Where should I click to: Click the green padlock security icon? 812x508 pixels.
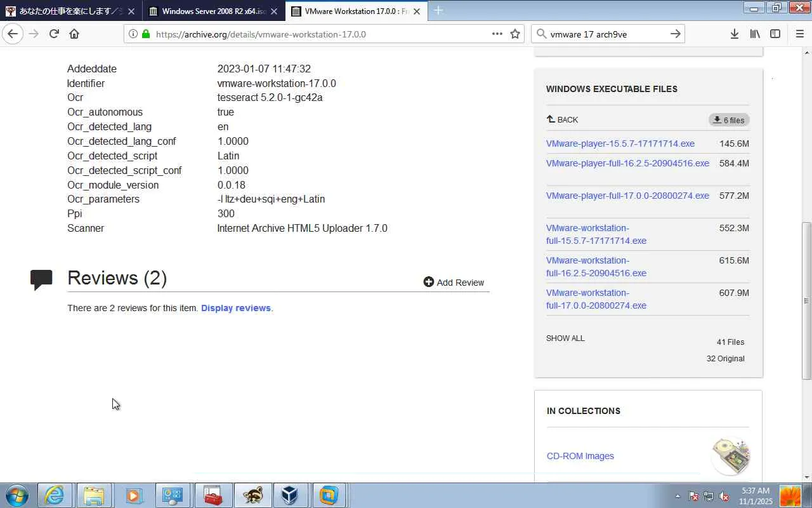[x=145, y=34]
